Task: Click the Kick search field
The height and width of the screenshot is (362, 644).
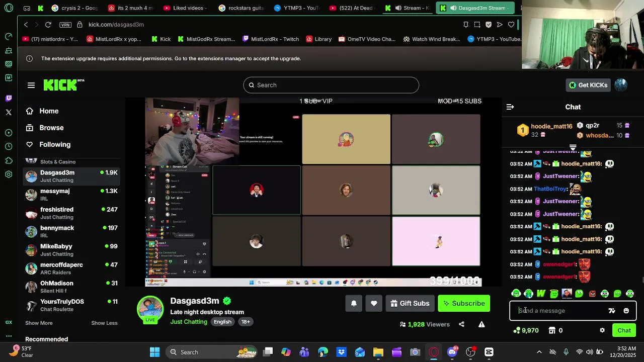Action: (x=331, y=85)
